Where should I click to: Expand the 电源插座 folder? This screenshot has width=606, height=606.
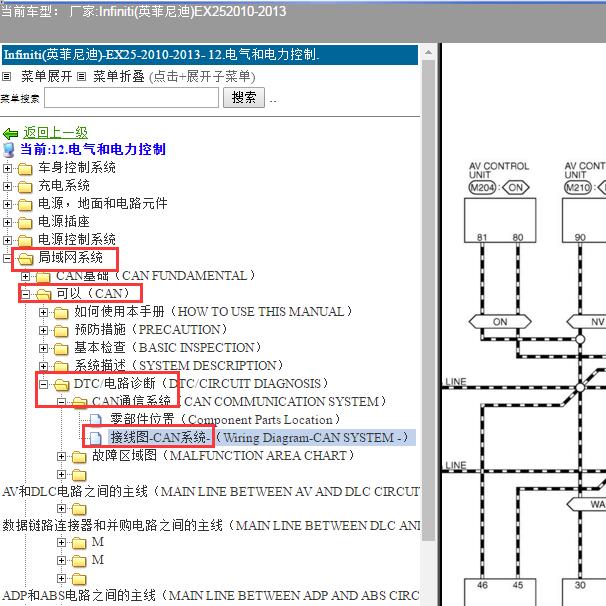pyautogui.click(x=7, y=222)
